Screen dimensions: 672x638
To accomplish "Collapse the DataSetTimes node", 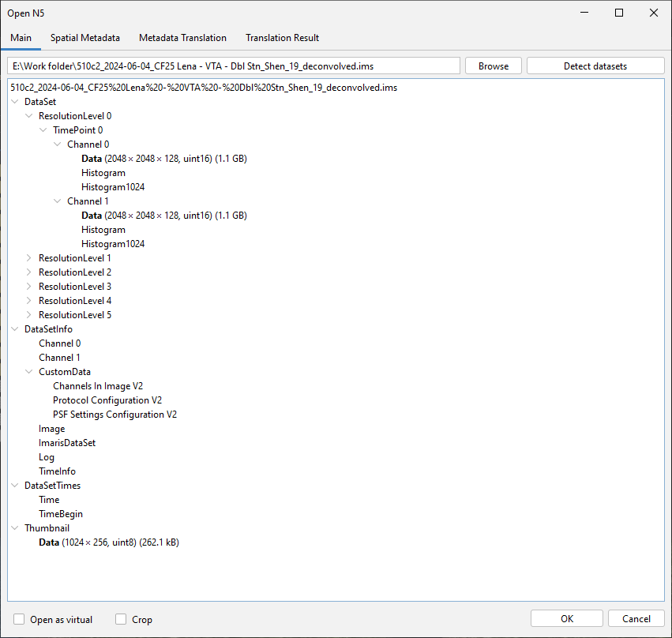I will [14, 485].
